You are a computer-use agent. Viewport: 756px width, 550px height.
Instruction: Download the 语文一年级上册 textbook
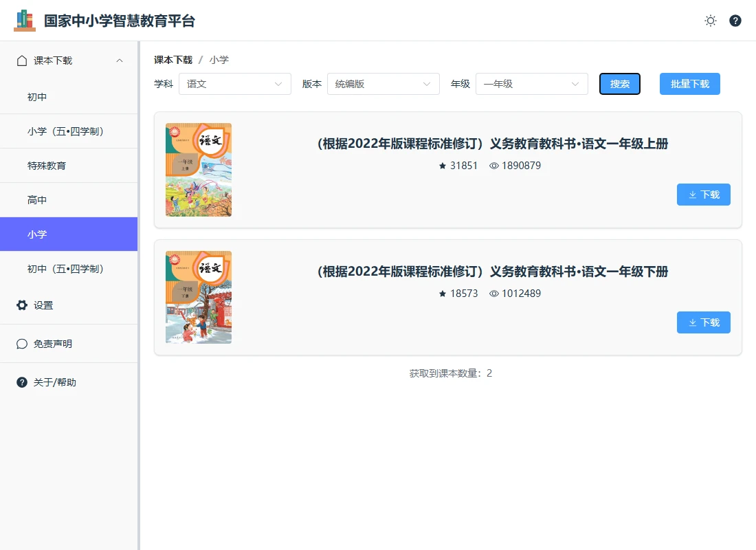click(x=703, y=195)
